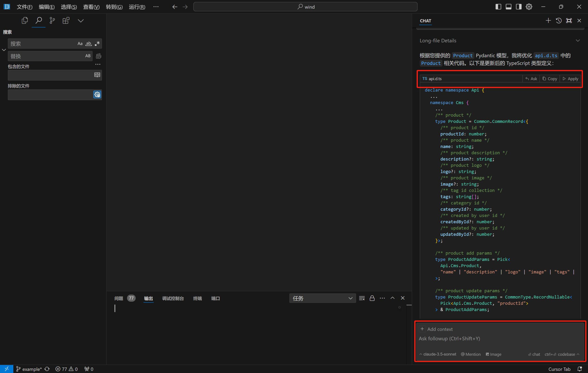Open notifications bell in status bar

click(580, 369)
